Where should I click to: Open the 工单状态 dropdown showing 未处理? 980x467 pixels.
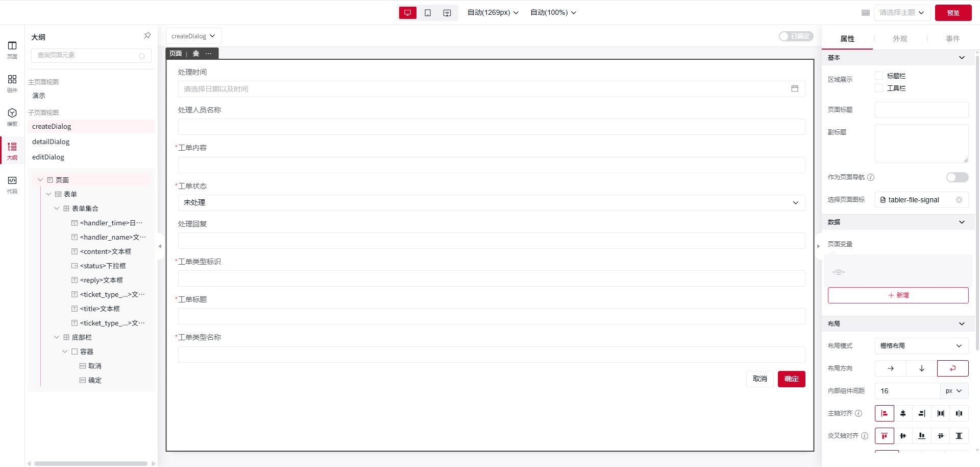click(491, 203)
